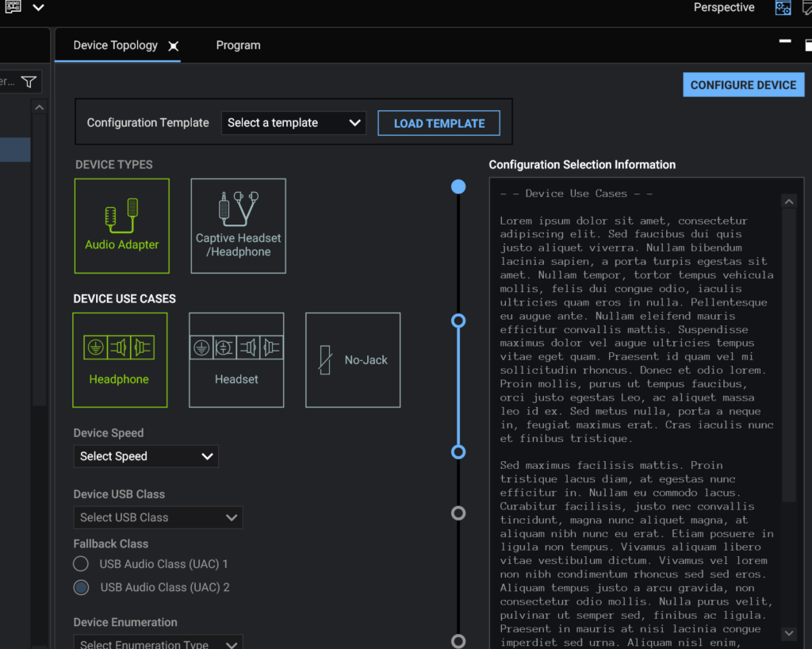The height and width of the screenshot is (649, 812).
Task: Jump to Device Speed step marker
Action: coord(458,452)
